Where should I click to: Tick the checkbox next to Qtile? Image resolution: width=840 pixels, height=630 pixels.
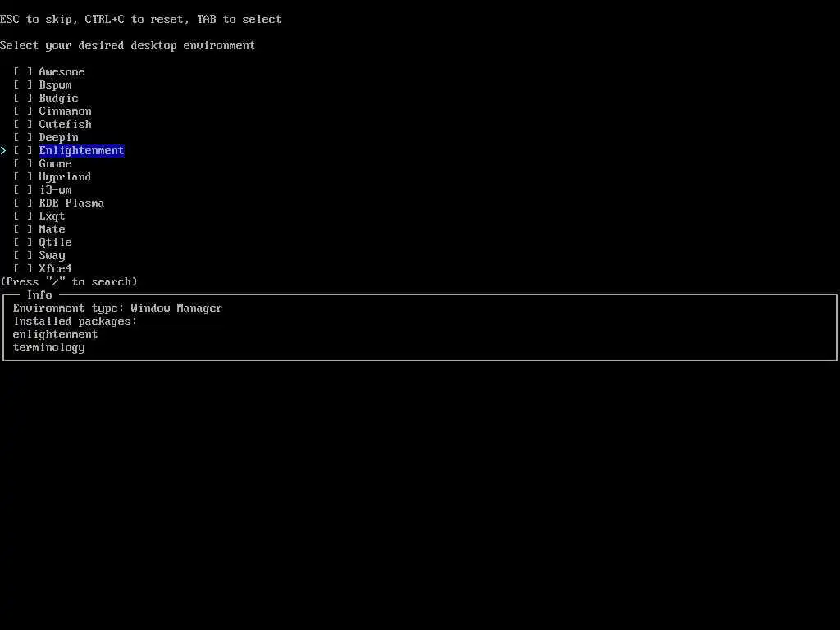[23, 242]
